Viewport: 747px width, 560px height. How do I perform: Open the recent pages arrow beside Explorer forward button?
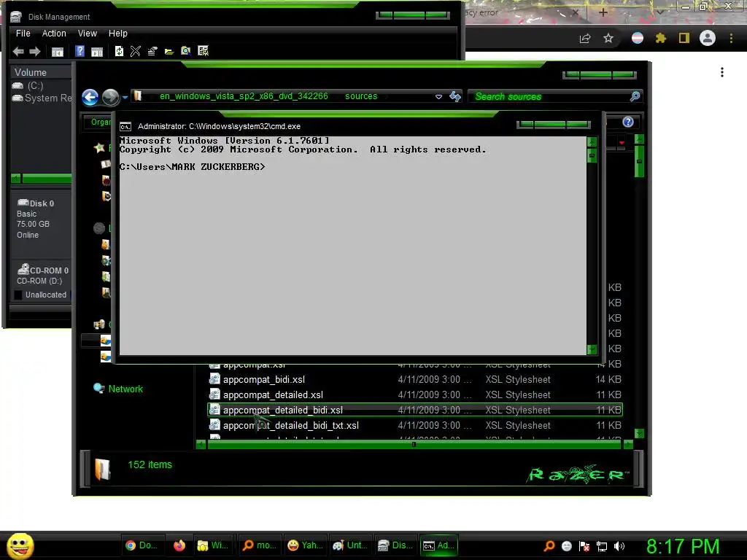tap(125, 98)
